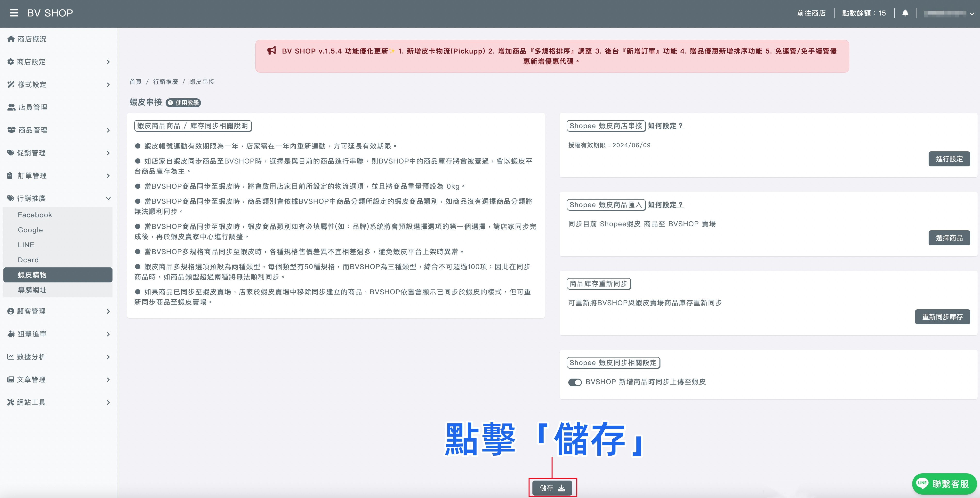Click the 文章管理 newspaper icon
The image size is (980, 498).
[11, 379]
